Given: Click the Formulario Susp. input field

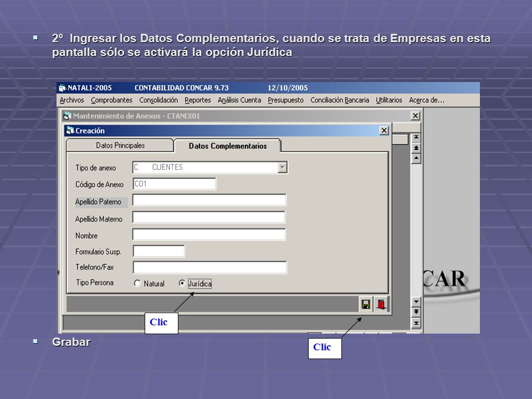Looking at the screenshot, I should point(159,251).
